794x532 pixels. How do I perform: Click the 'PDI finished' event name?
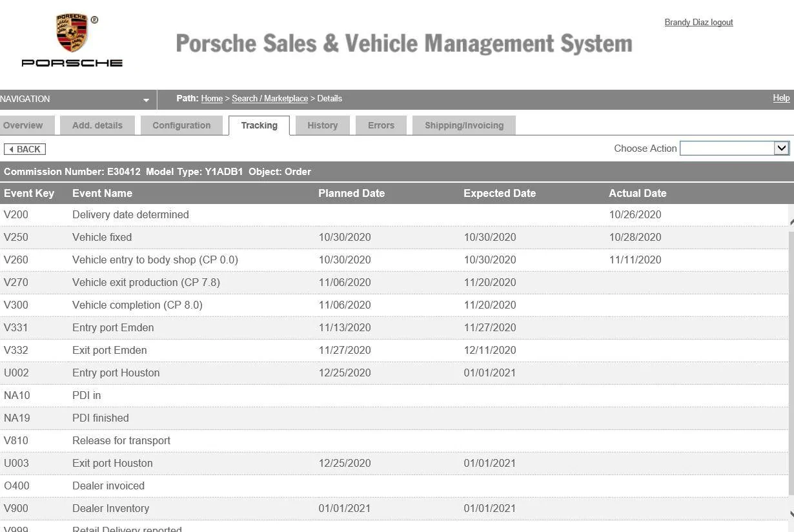tap(101, 418)
